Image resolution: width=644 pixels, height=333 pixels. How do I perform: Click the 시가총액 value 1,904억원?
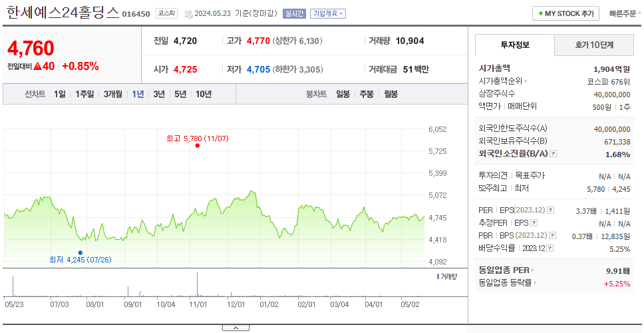click(611, 69)
